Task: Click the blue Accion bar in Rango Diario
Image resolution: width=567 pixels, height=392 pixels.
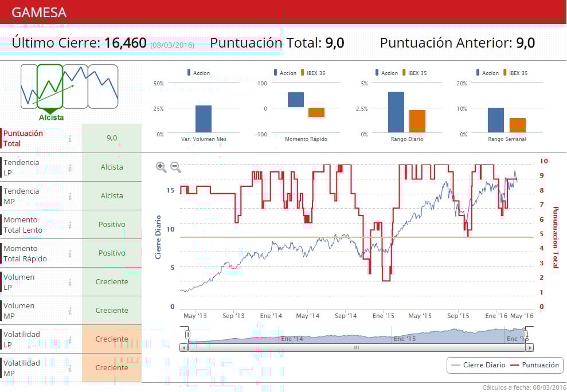Action: pos(396,112)
